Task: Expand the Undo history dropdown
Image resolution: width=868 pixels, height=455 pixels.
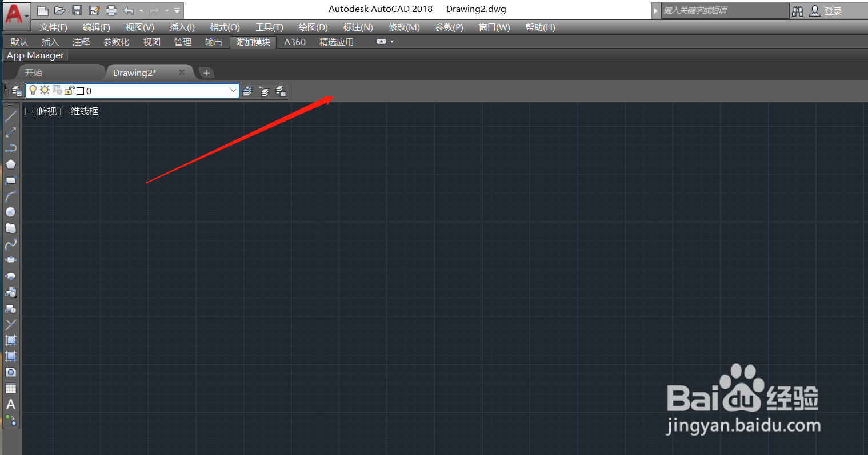Action: point(141,10)
